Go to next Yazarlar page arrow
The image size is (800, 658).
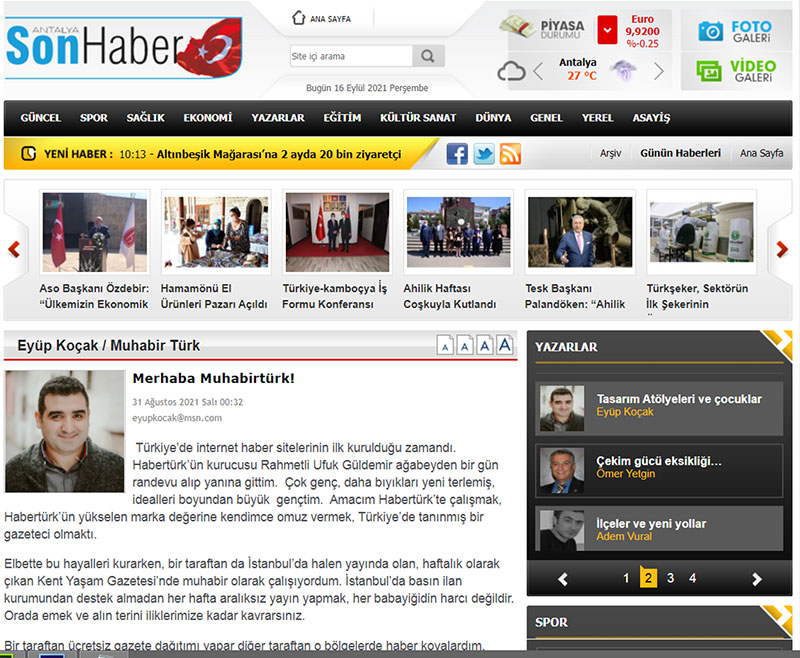tap(757, 579)
